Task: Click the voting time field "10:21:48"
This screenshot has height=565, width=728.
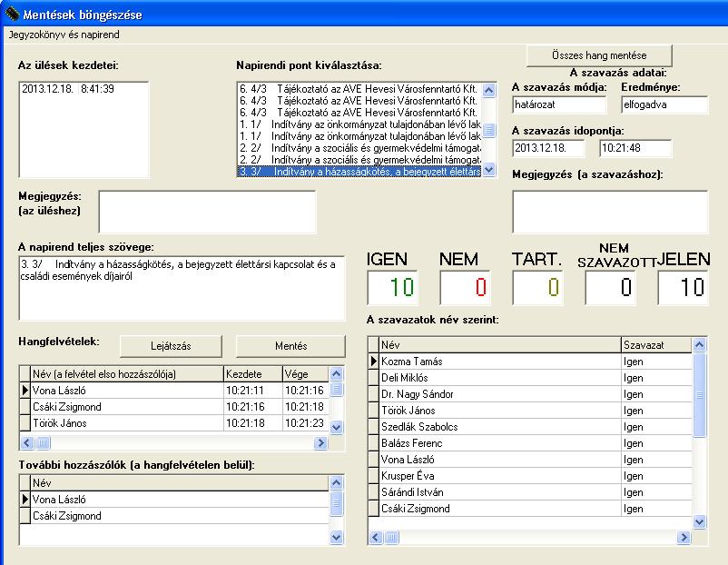Action: [635, 148]
